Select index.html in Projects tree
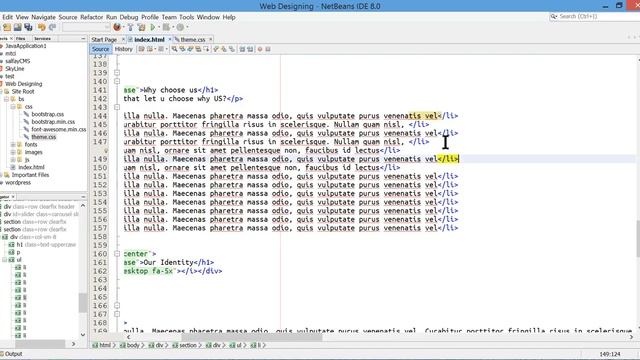The image size is (640, 360). pyautogui.click(x=31, y=167)
